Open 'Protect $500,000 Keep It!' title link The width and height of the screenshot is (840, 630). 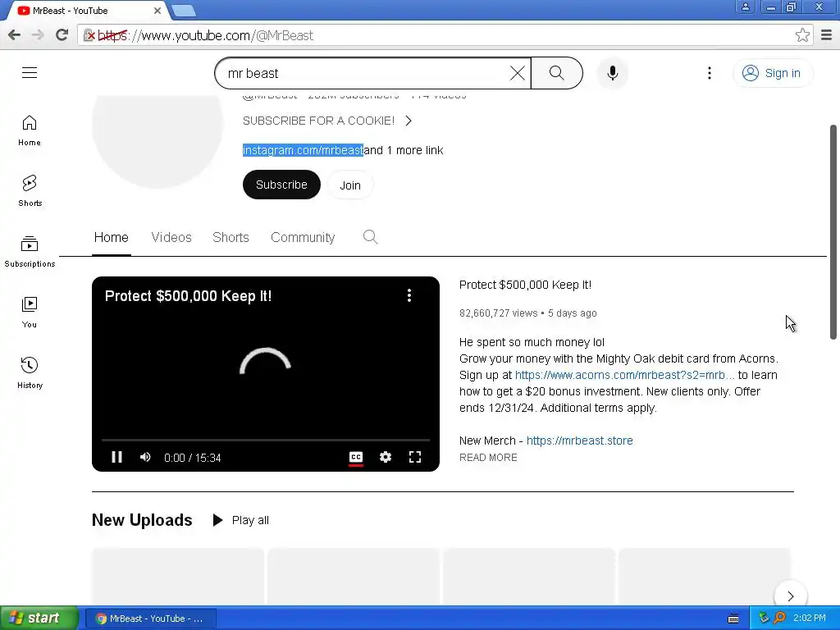click(526, 285)
